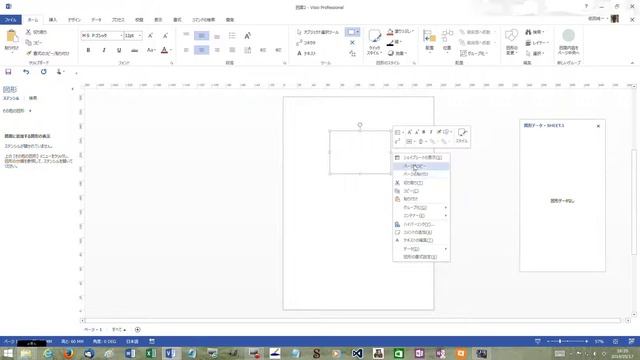This screenshot has width=640, height=360.
Task: Decrease font size with shrink-font icon
Action: [x=165, y=36]
